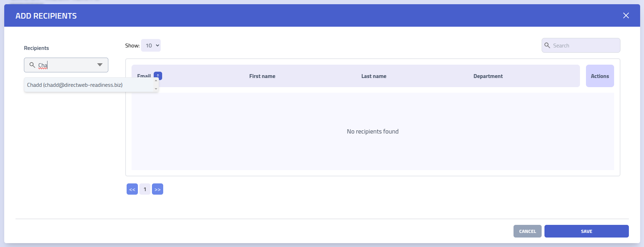
Task: Select page 1 in pagination
Action: pyautogui.click(x=145, y=189)
